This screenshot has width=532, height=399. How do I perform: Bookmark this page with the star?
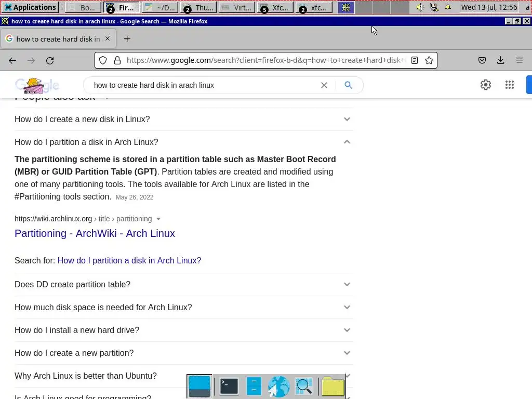tap(429, 60)
